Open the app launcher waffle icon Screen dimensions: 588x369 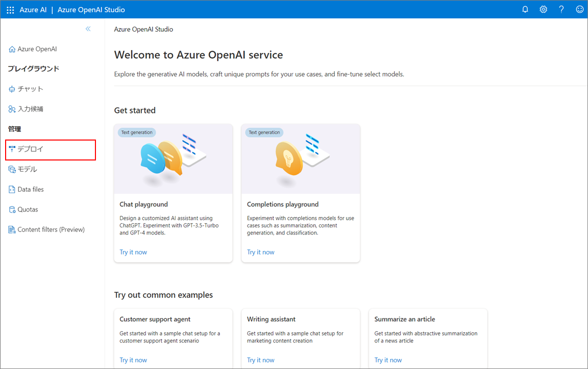point(10,10)
